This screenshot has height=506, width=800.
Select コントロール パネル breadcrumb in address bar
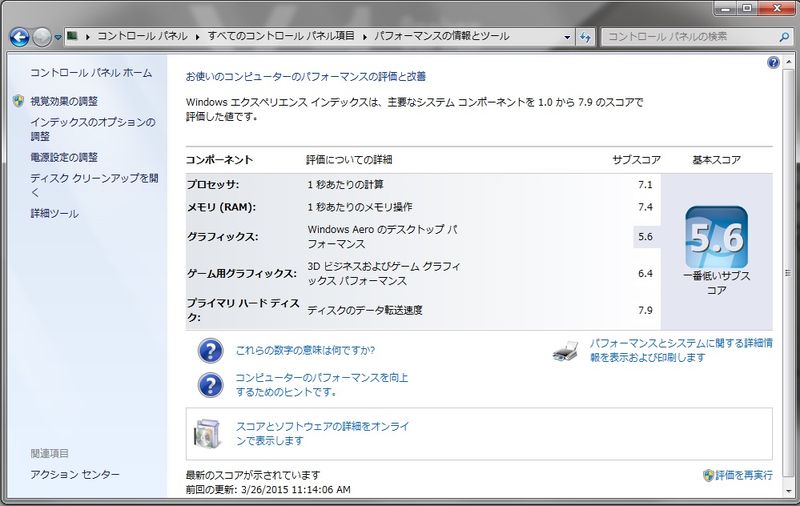[x=142, y=36]
